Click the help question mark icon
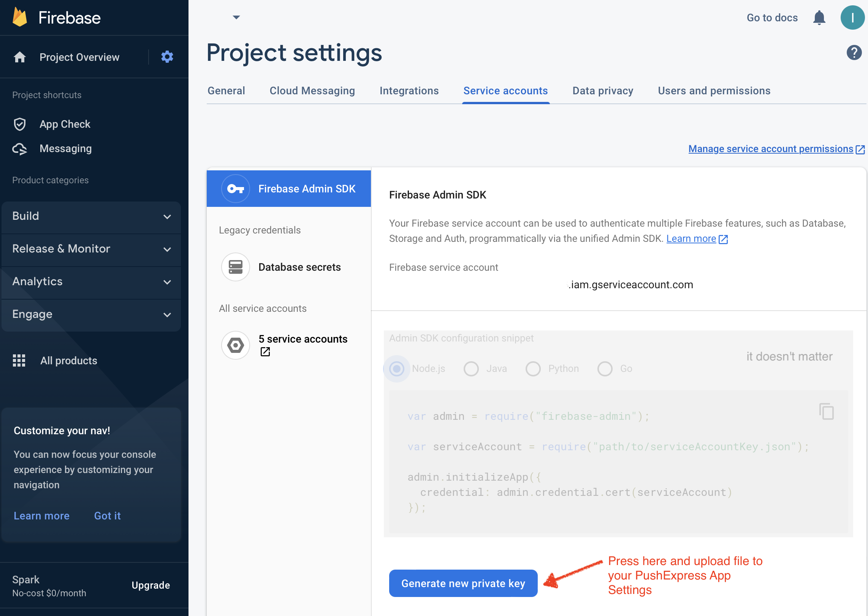The width and height of the screenshot is (868, 616). [854, 52]
